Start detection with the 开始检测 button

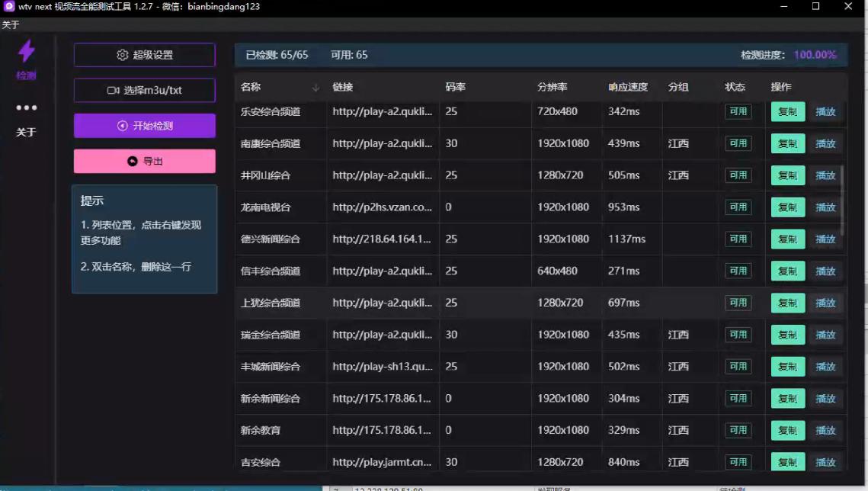(x=144, y=126)
